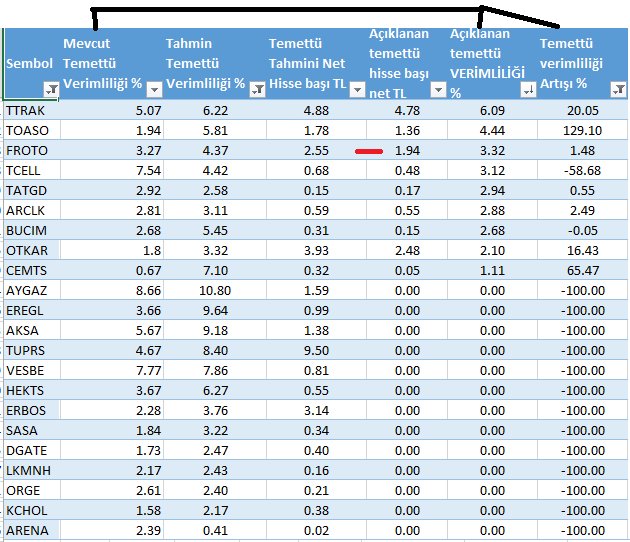630x542 pixels.
Task: Click the 9.18 forecast yield for AKSA
Action: 215,331
